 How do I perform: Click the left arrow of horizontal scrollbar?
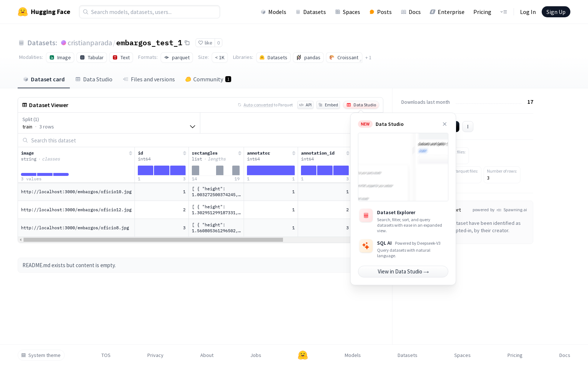point(21,240)
